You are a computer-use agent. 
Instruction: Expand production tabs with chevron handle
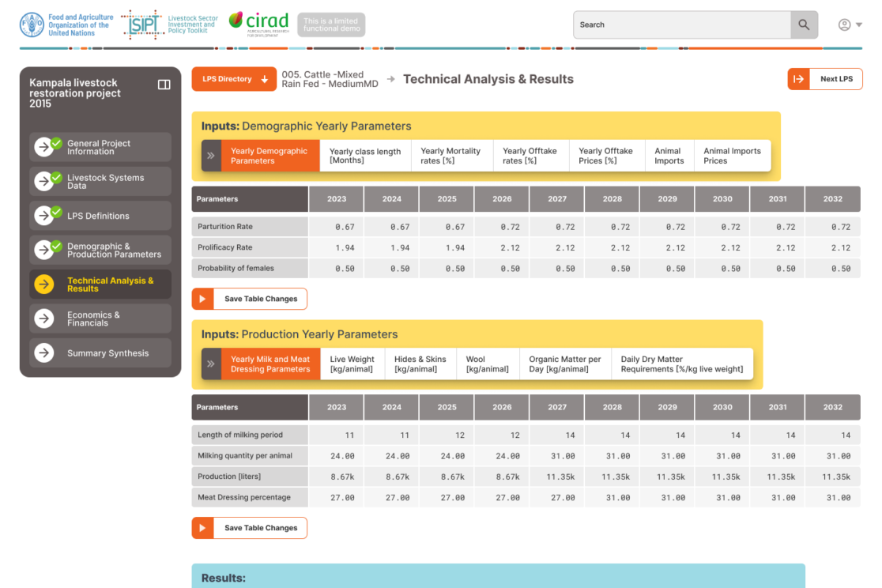click(x=211, y=364)
